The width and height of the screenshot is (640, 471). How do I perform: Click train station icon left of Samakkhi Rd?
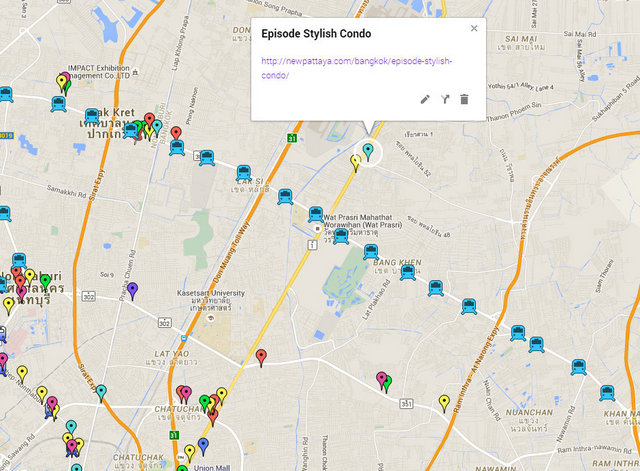[4, 213]
